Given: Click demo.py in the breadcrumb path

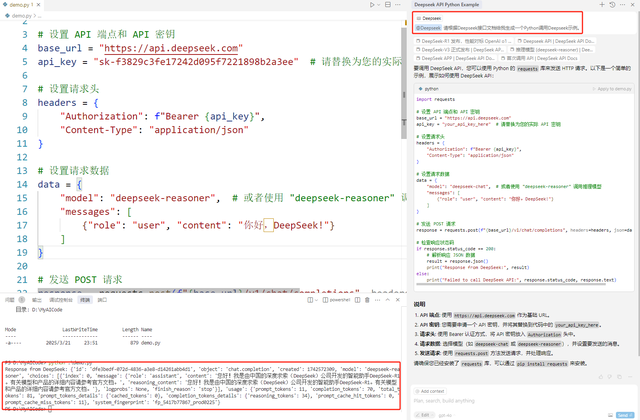Looking at the screenshot, I should coord(21,16).
